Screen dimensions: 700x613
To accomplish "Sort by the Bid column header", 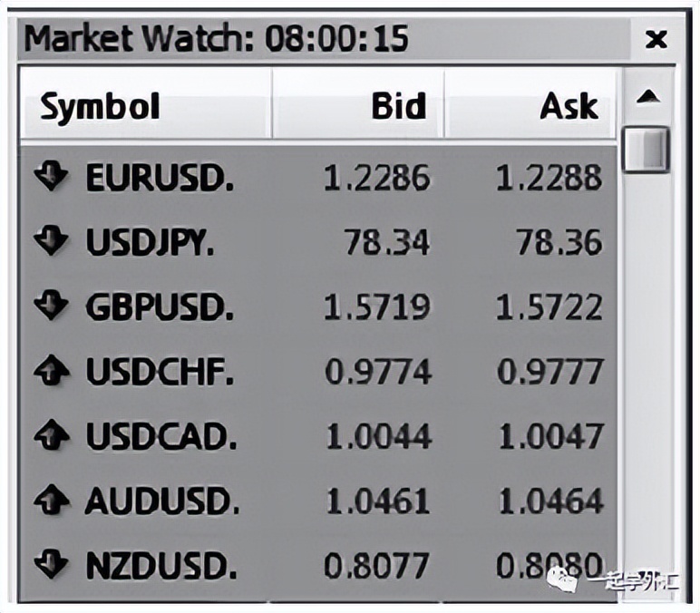I will (397, 107).
